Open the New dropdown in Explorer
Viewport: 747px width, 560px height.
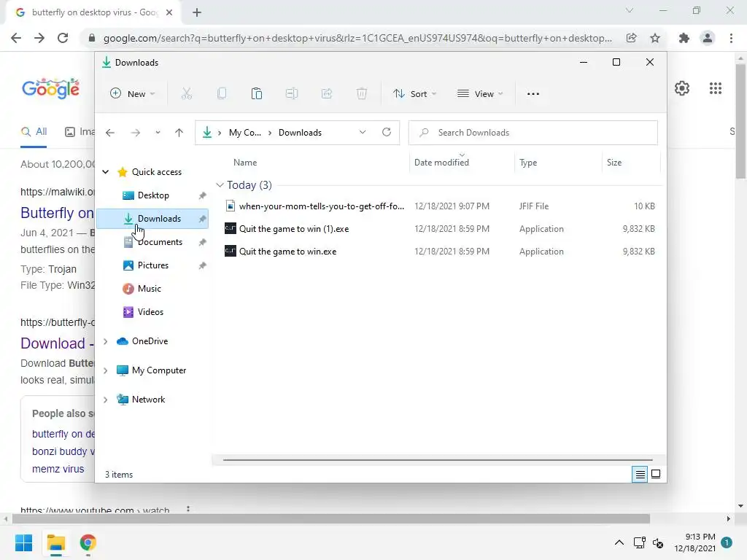point(133,94)
